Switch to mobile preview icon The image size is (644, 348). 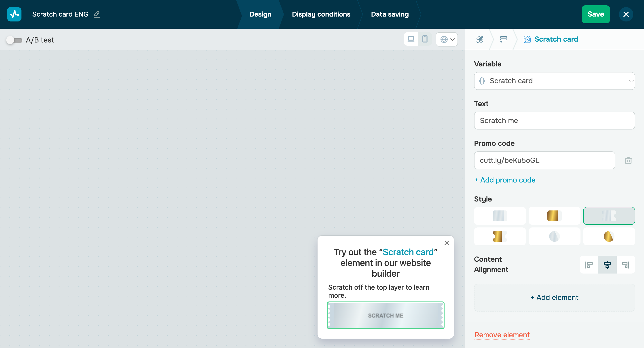click(x=424, y=39)
